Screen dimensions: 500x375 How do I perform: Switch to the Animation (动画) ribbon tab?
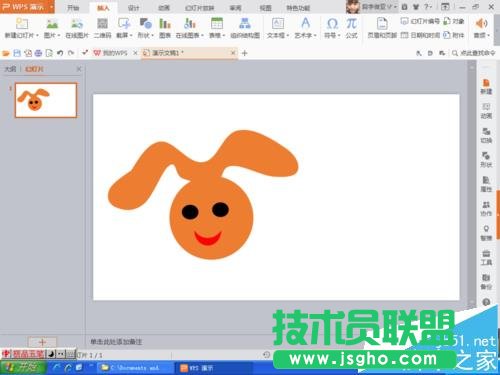164,8
